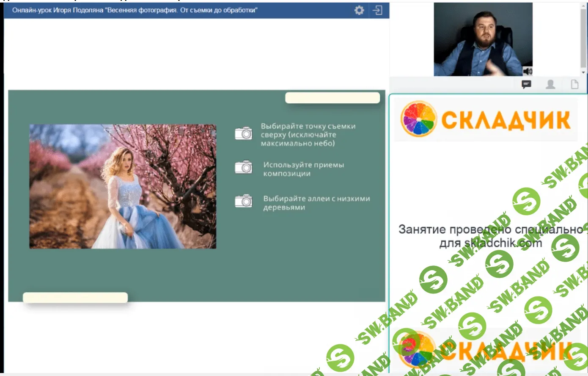Open the webinar settings gear
The height and width of the screenshot is (376, 588).
(359, 10)
